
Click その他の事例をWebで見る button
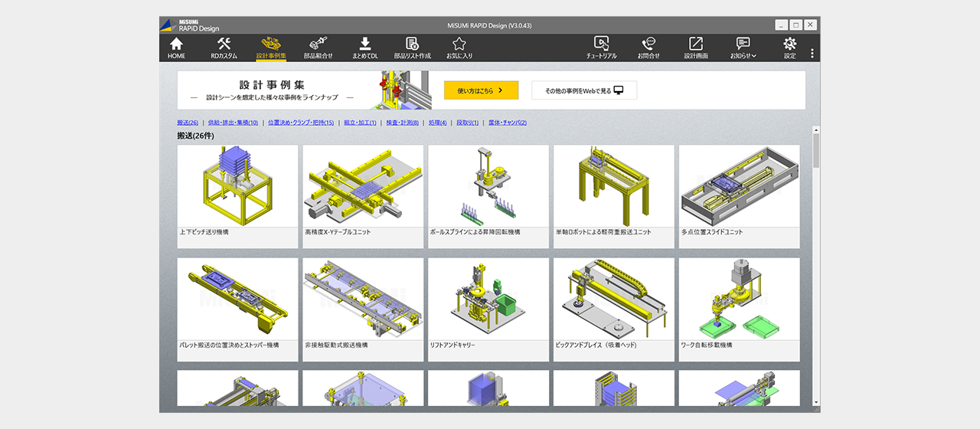584,90
